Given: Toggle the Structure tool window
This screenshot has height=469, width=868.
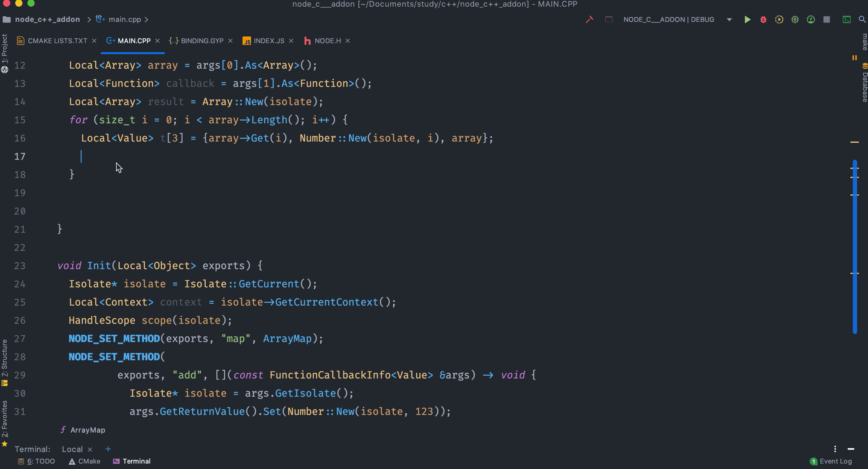Looking at the screenshot, I should coord(4,358).
